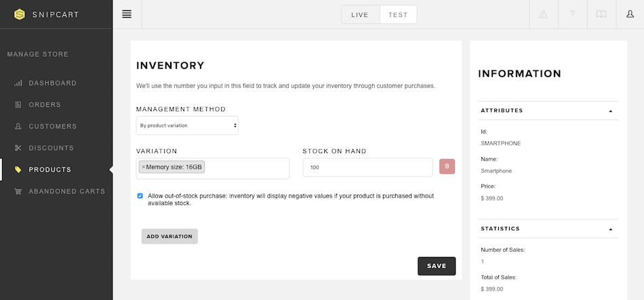Open the user account icon
Image resolution: width=644 pixels, height=300 pixels.
630,14
